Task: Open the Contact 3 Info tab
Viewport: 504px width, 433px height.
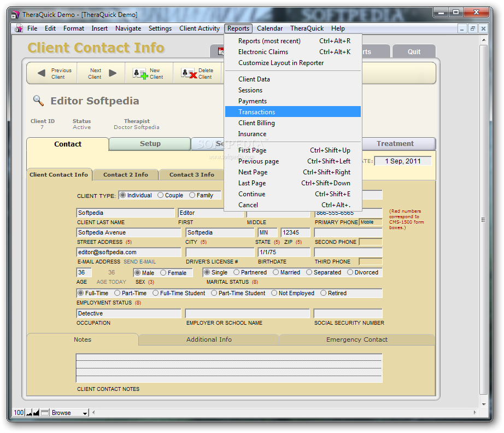Action: [191, 174]
